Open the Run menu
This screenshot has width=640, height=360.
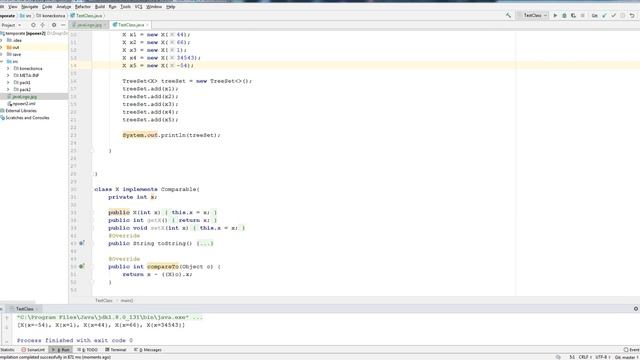113,7
